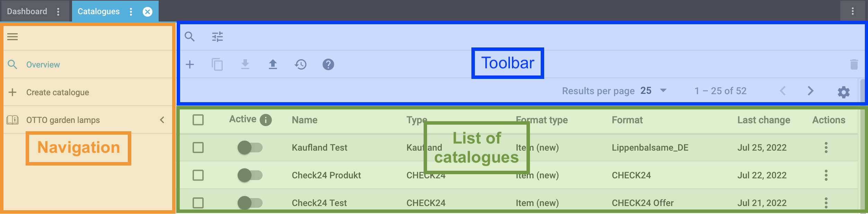Toggle the Active switch for Kaufland Test
This screenshot has height=214, width=868.
250,148
